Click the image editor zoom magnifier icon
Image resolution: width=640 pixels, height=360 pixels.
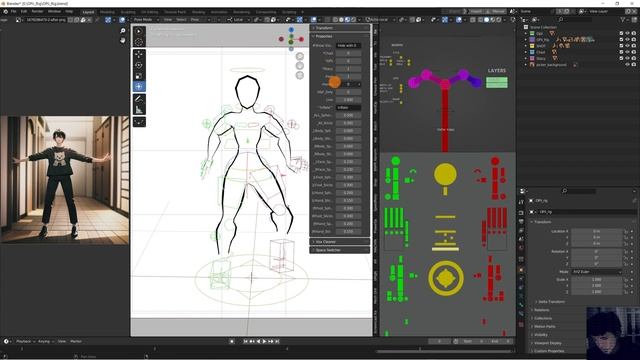coord(122,31)
